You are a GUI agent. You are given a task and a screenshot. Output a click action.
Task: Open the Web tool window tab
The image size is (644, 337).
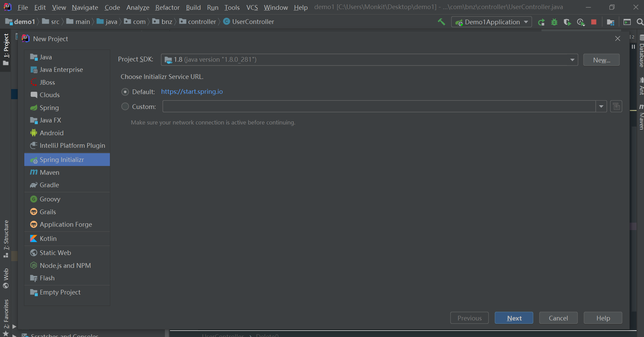click(6, 278)
